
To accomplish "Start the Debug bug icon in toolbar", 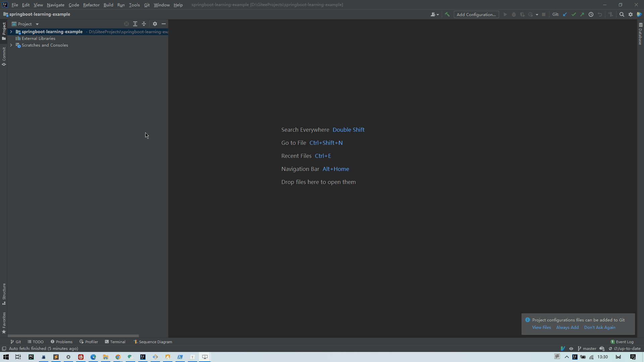I will point(514,14).
